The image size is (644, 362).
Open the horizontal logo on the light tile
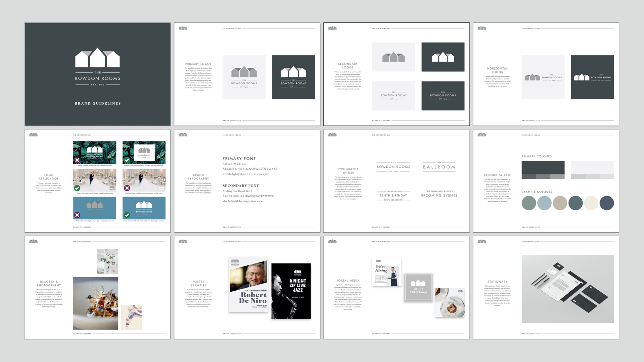(543, 77)
